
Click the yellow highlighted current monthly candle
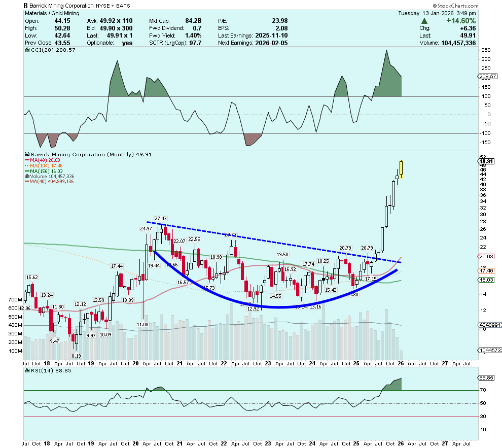[x=401, y=169]
